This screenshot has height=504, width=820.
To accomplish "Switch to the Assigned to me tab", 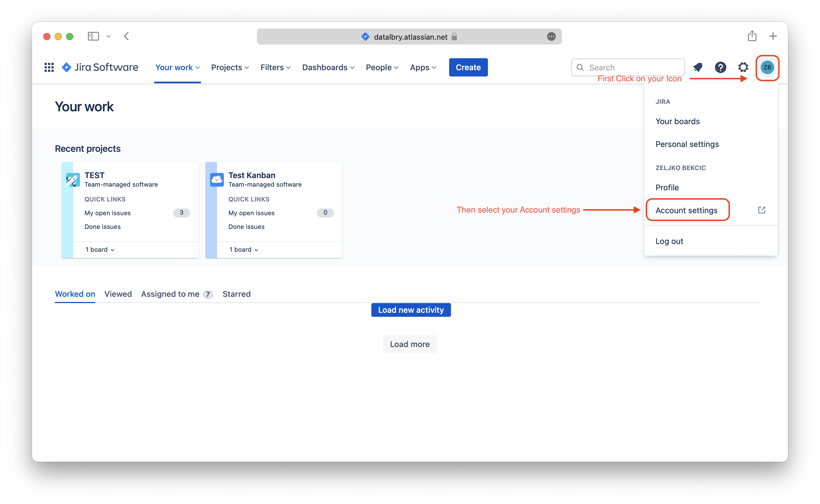I will tap(170, 294).
